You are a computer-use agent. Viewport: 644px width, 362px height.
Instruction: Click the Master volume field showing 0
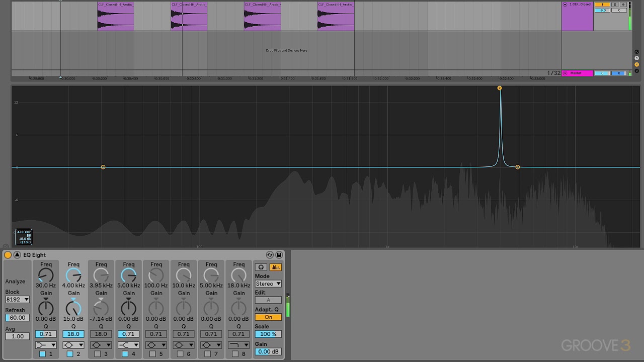602,73
